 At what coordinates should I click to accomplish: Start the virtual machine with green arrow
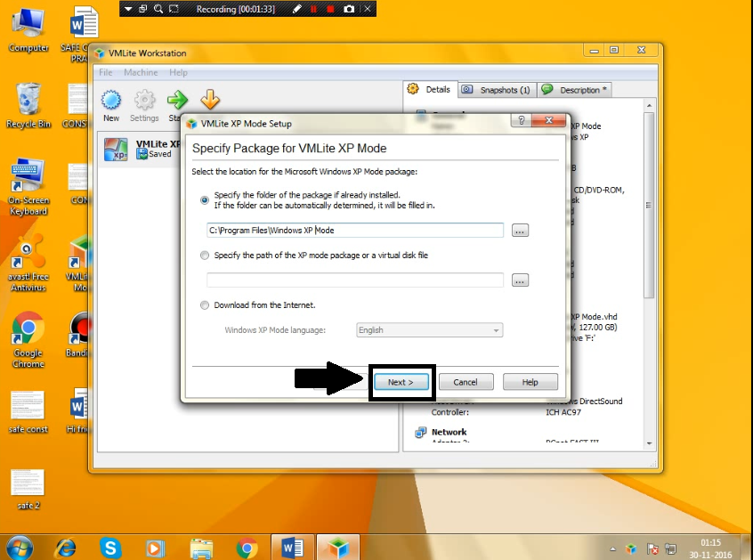point(176,101)
